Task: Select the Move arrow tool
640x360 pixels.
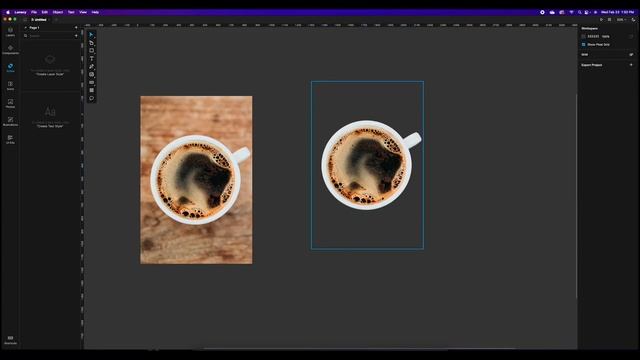Action: tap(91, 35)
